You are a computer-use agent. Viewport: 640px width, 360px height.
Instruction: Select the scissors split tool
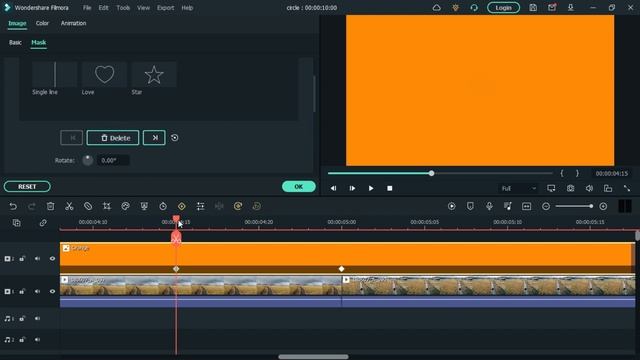(x=69, y=206)
